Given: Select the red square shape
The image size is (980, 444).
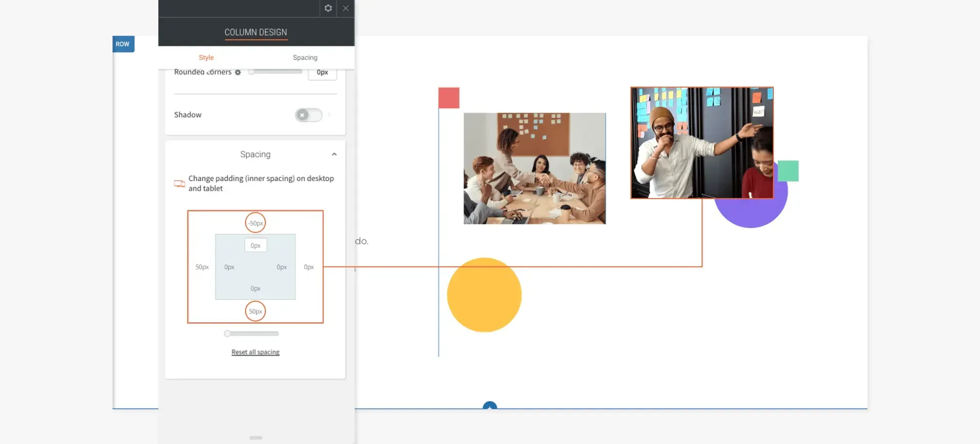Looking at the screenshot, I should pos(449,98).
